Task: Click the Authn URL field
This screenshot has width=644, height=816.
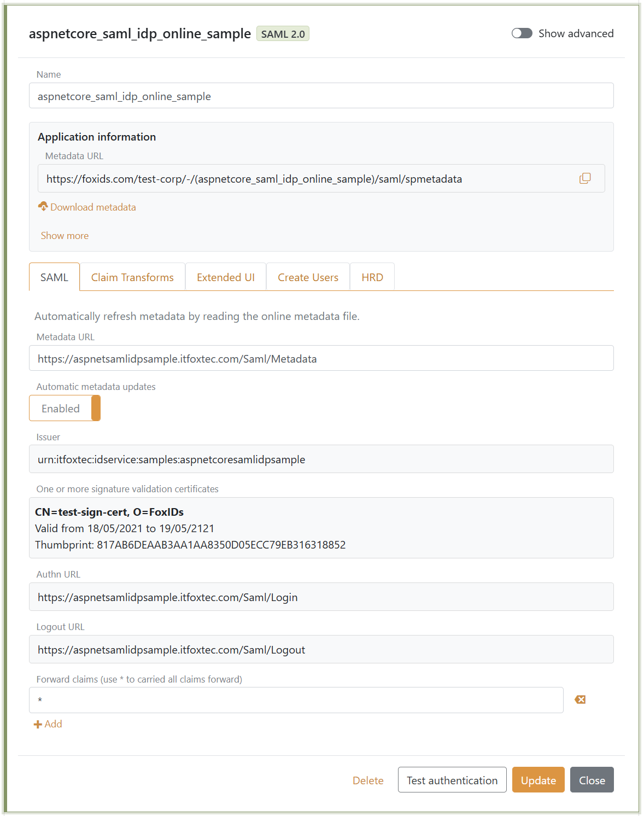Action: coord(321,597)
